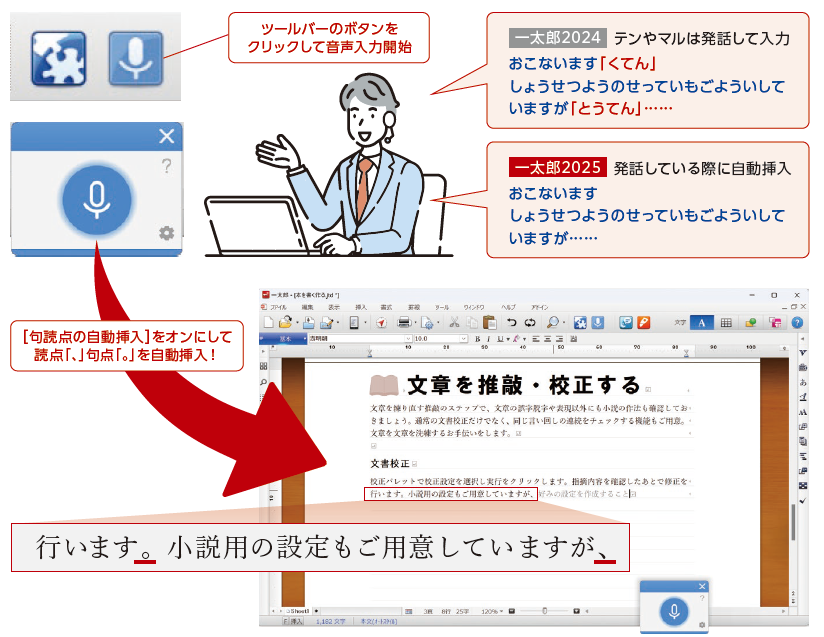Click the magnifier search icon in toolbar
The image size is (824, 637).
[552, 323]
